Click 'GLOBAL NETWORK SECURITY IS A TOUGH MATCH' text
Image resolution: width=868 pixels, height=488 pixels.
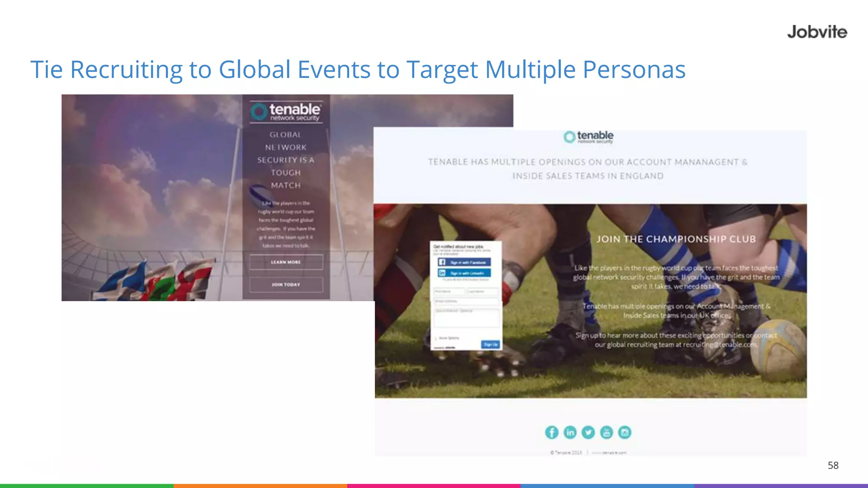click(x=286, y=160)
